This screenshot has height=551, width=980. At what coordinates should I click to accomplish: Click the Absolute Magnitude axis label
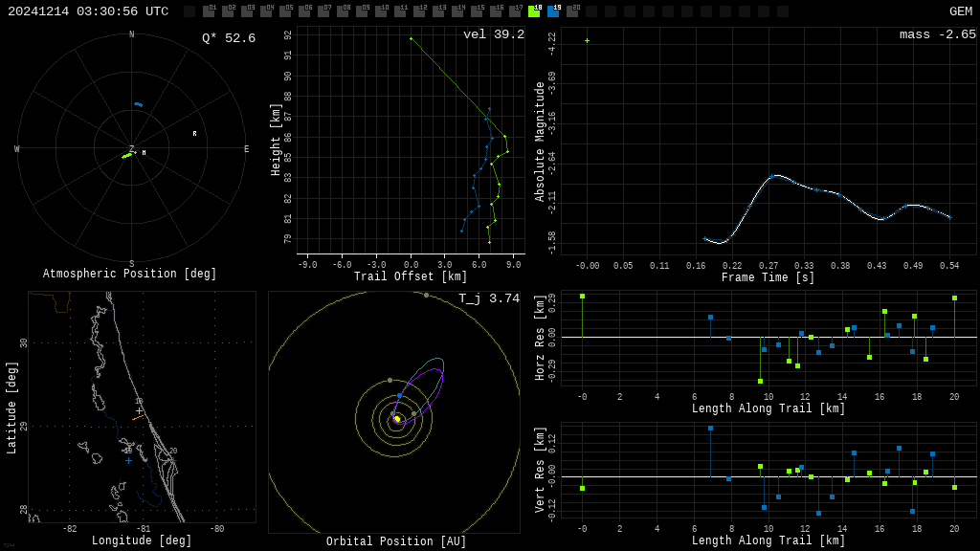point(540,142)
